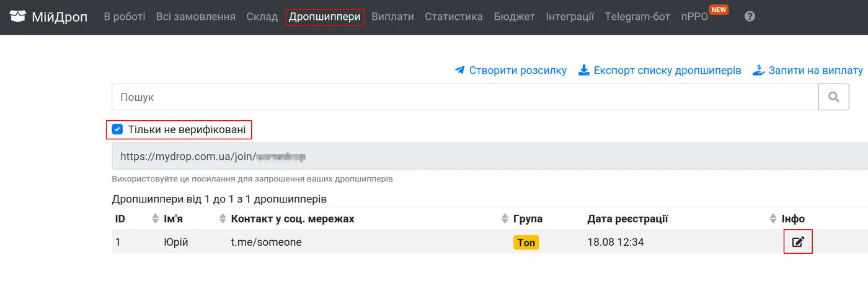
Task: Open the Склад section
Action: tap(262, 17)
